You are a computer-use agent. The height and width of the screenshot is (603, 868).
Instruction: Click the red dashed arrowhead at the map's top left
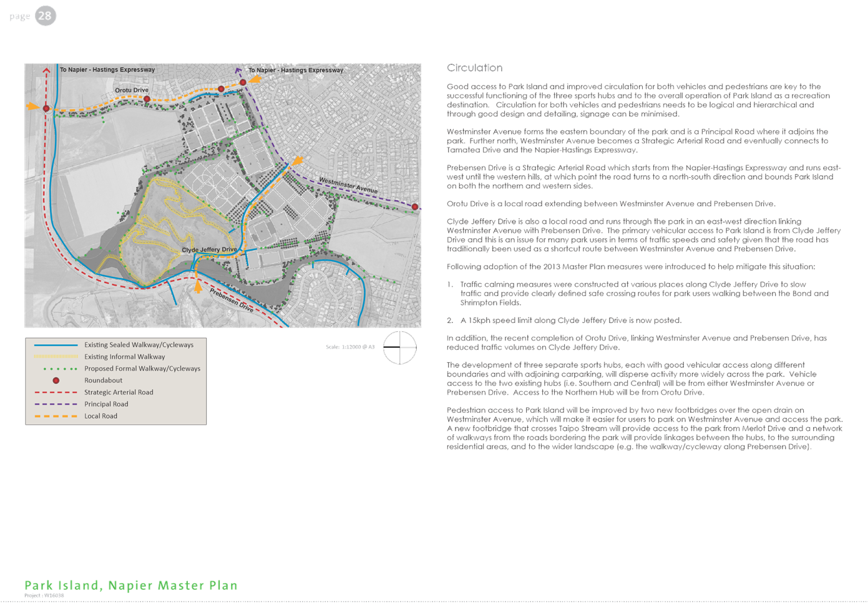46,70
